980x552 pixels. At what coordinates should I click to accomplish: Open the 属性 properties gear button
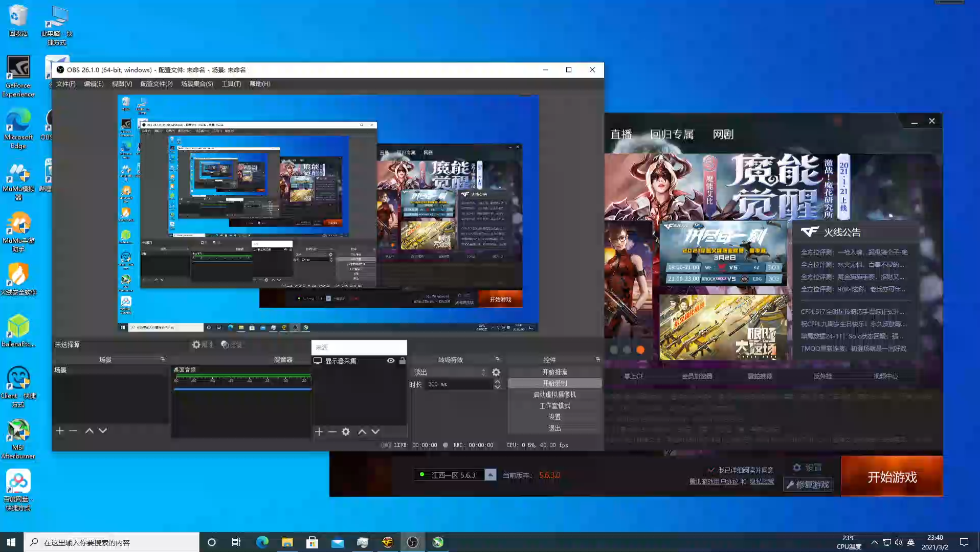[203, 344]
